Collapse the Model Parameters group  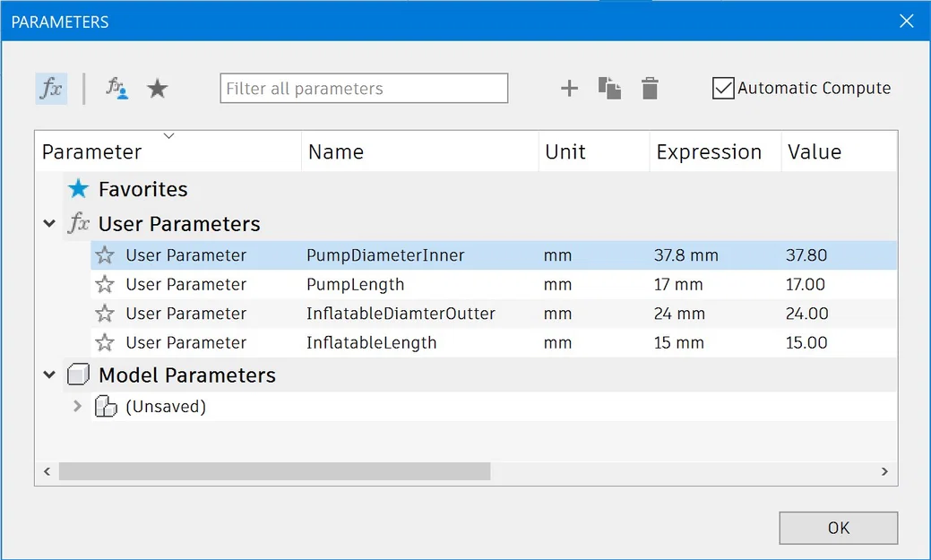(49, 375)
